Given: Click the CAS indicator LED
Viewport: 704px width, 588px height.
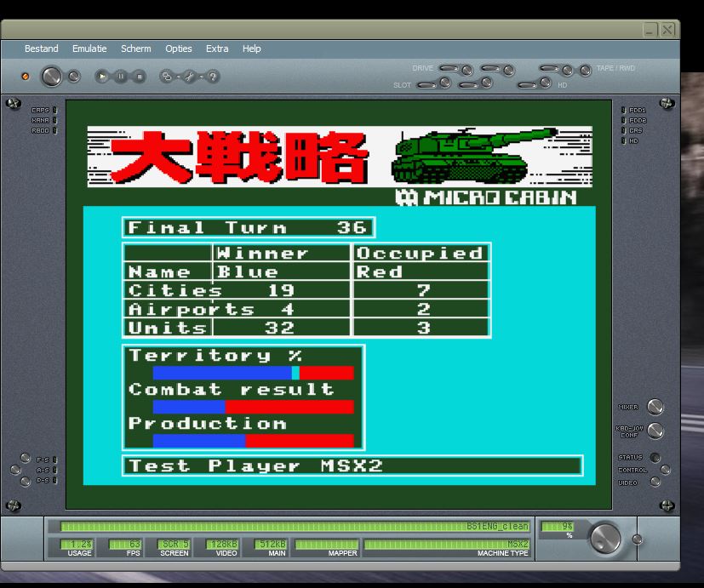Looking at the screenshot, I should [623, 130].
